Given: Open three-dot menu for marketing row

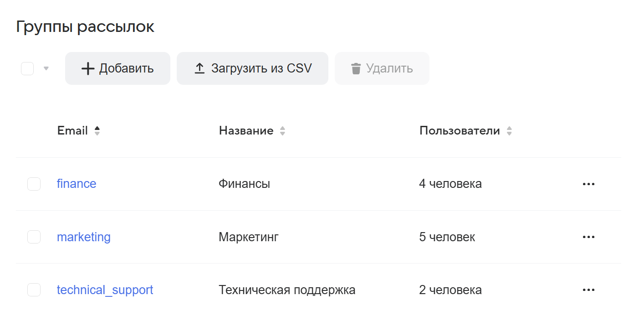Looking at the screenshot, I should point(588,237).
